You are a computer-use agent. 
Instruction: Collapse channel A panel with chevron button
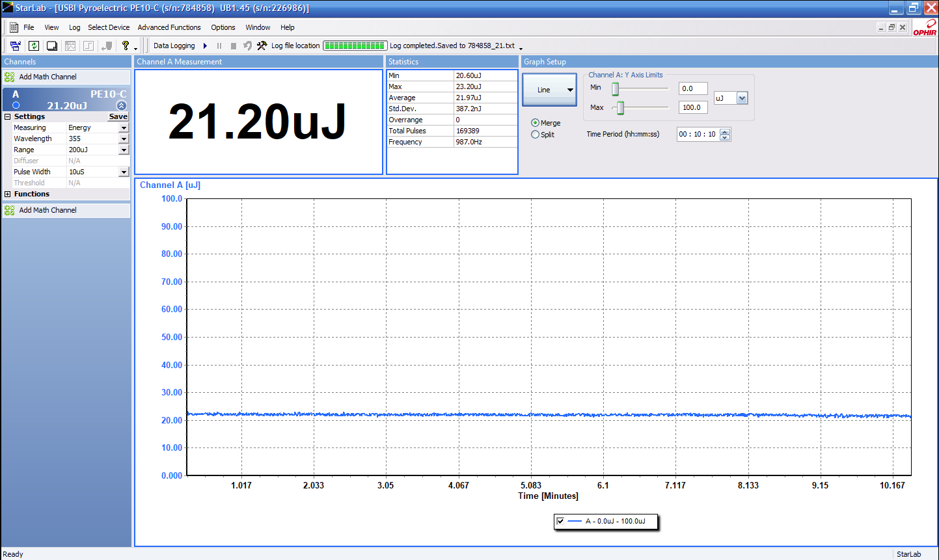[x=121, y=105]
